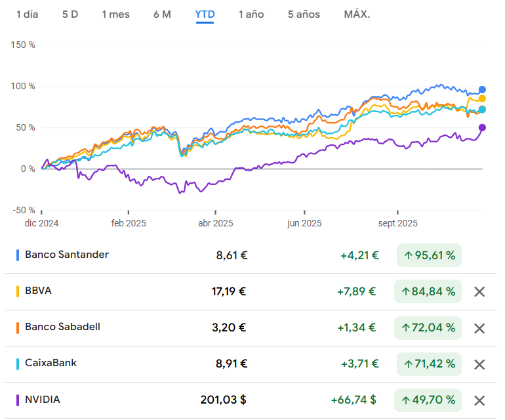
Task: Remove NVIDIA from the comparison
Action: 479,400
